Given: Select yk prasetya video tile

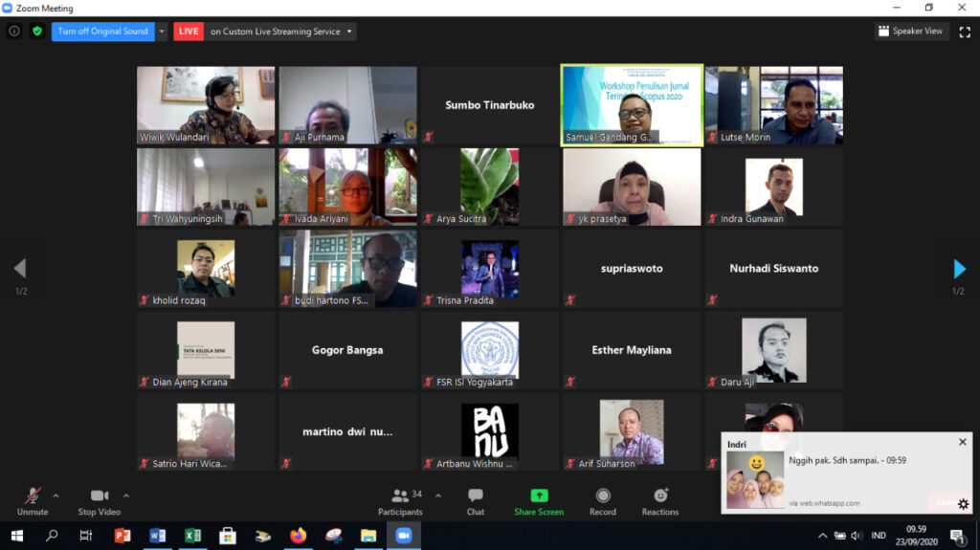Looking at the screenshot, I should coord(632,187).
